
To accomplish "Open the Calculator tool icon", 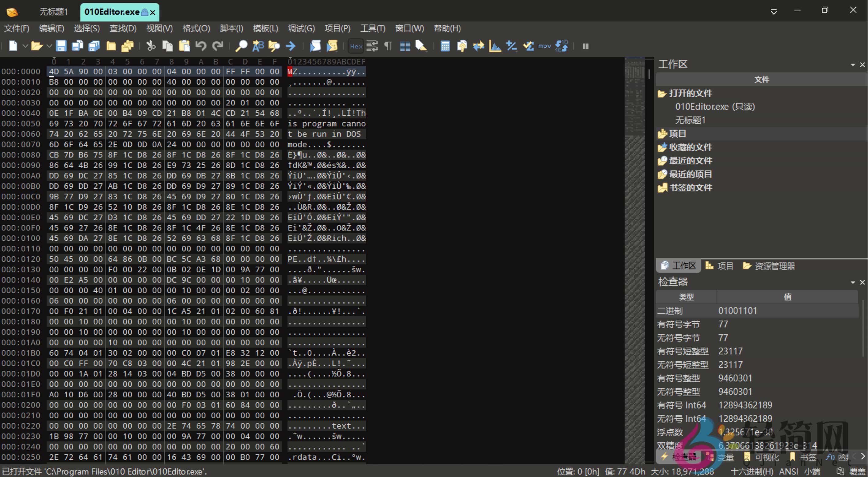I will (x=445, y=46).
